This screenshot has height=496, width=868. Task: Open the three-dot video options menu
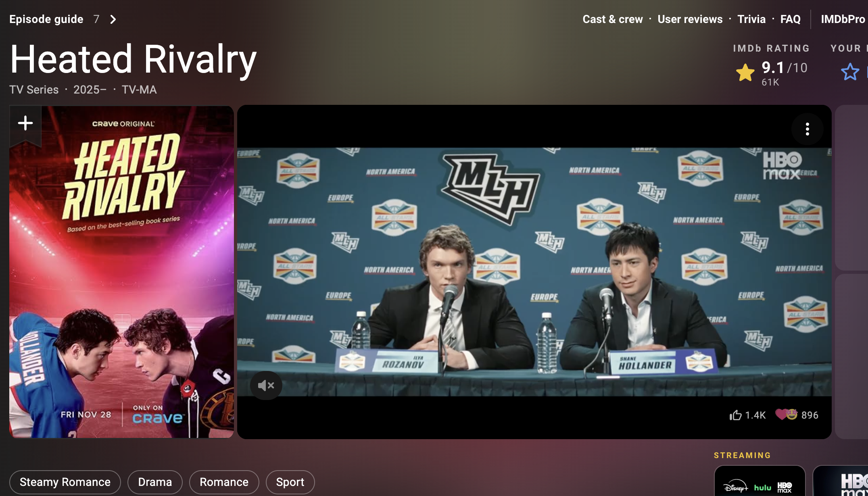[807, 129]
